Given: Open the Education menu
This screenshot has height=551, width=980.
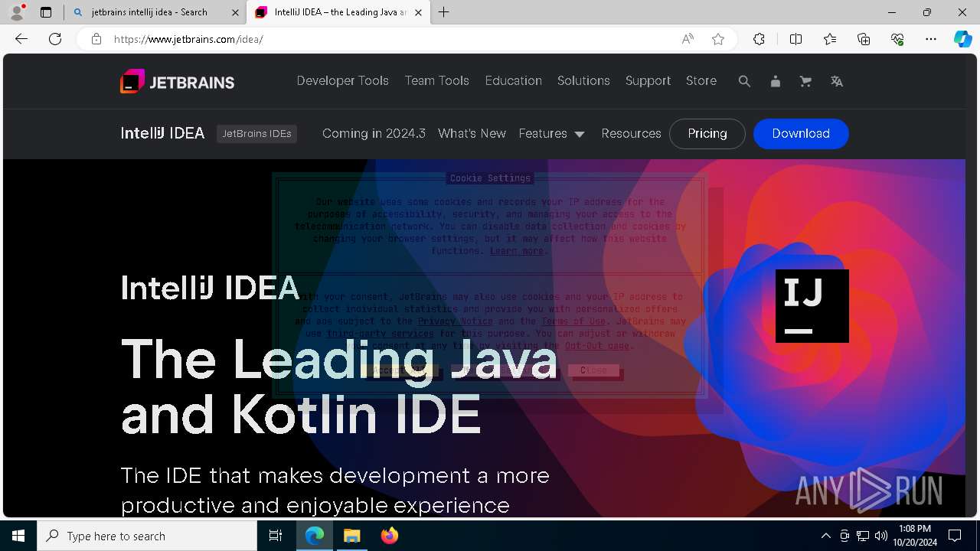Looking at the screenshot, I should [513, 81].
